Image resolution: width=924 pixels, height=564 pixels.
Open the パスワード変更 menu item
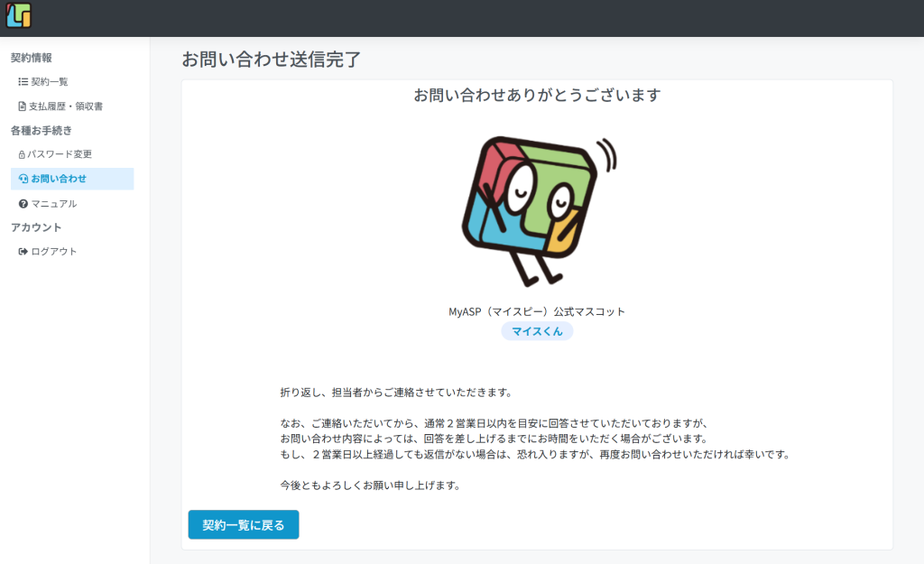pyautogui.click(x=60, y=154)
